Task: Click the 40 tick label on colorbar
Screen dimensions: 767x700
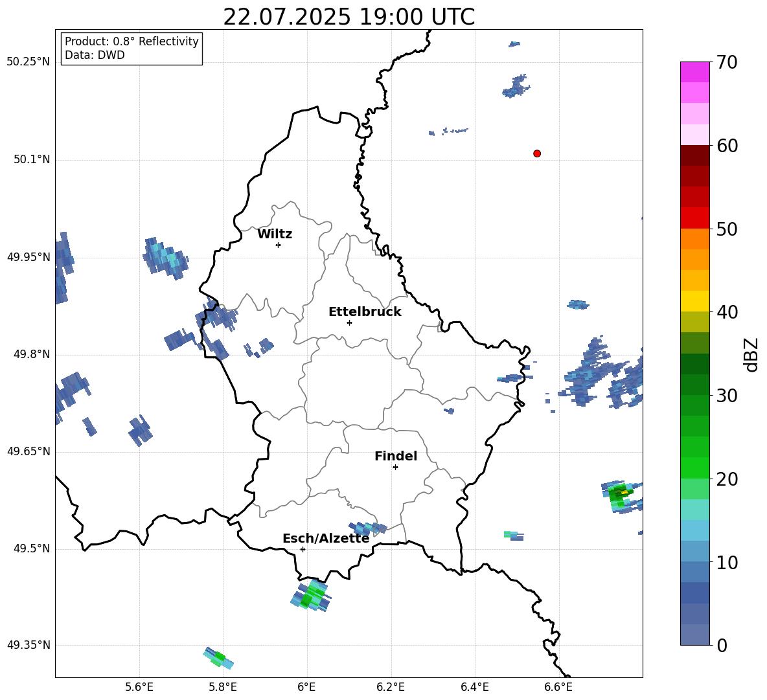Action: click(x=727, y=312)
